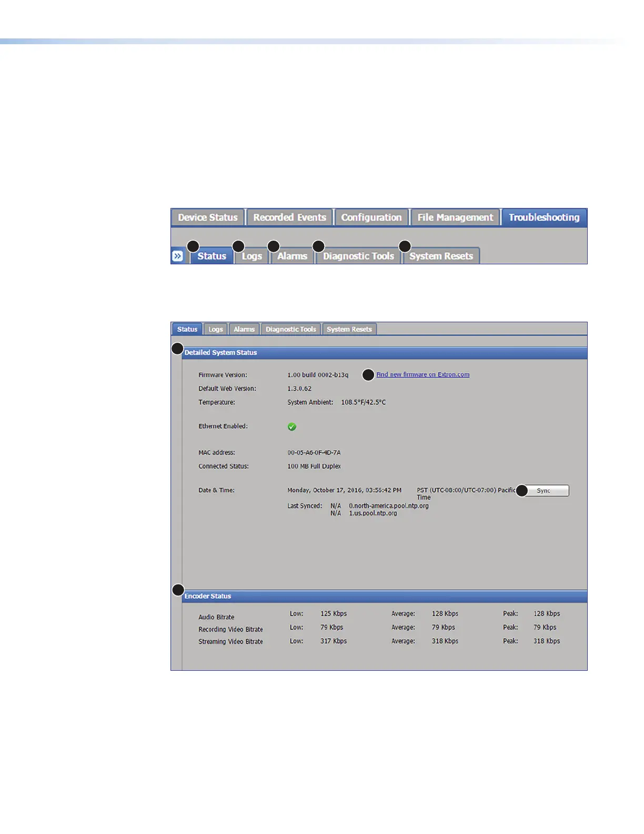Select firmware version 1.00 build 0002-b13q text
Screen dimensions: 644x834
(x=318, y=375)
